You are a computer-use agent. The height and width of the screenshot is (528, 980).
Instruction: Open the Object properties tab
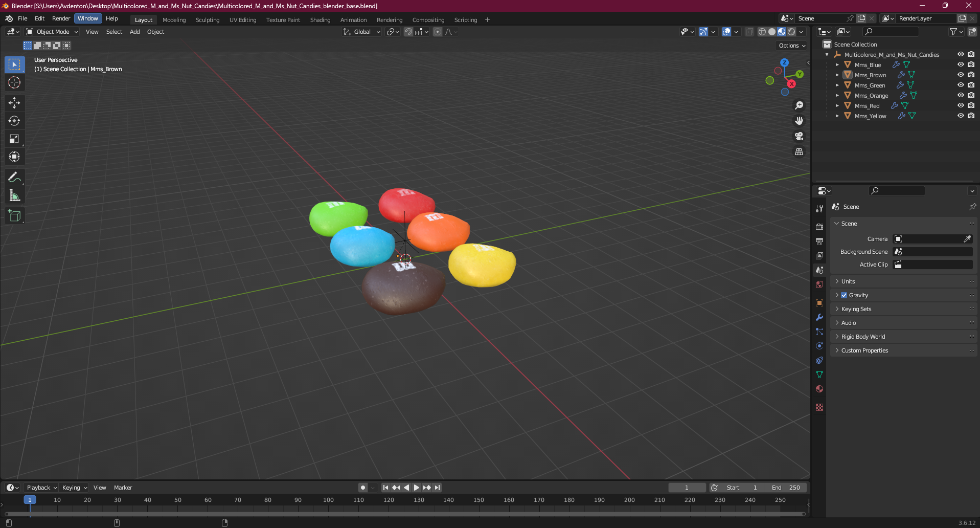pos(819,303)
